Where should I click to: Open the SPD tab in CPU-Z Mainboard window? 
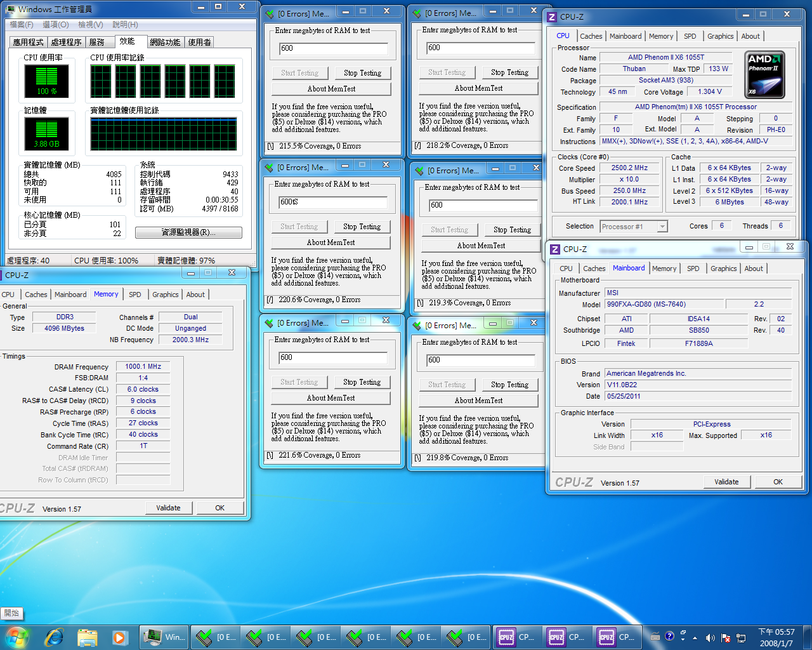[693, 269]
